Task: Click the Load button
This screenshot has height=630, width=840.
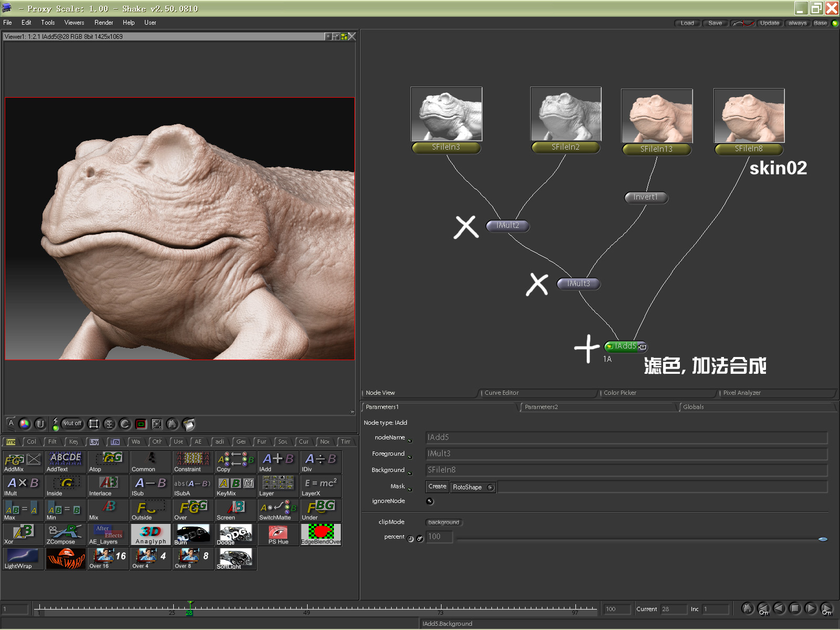Action: coord(687,23)
